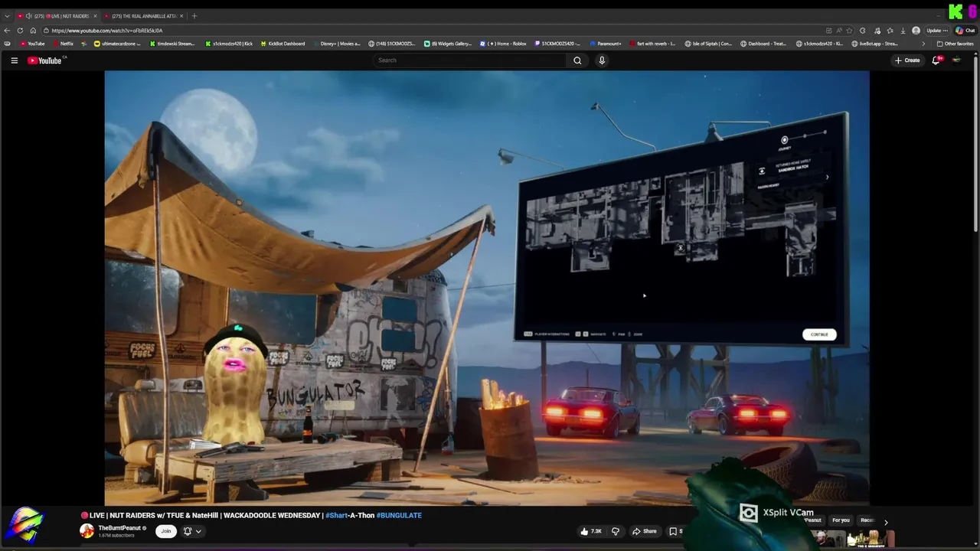
Task: Open browser Update menu button
Action: pyautogui.click(x=937, y=31)
